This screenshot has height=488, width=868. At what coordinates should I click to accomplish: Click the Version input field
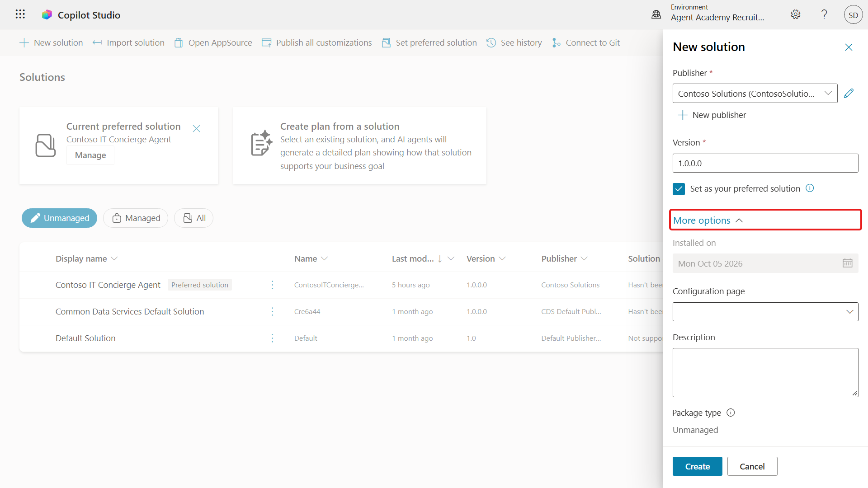(x=765, y=163)
